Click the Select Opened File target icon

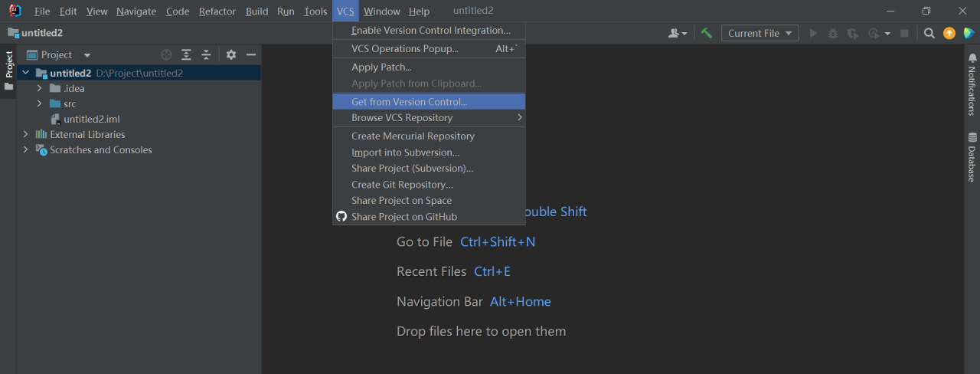click(x=166, y=54)
